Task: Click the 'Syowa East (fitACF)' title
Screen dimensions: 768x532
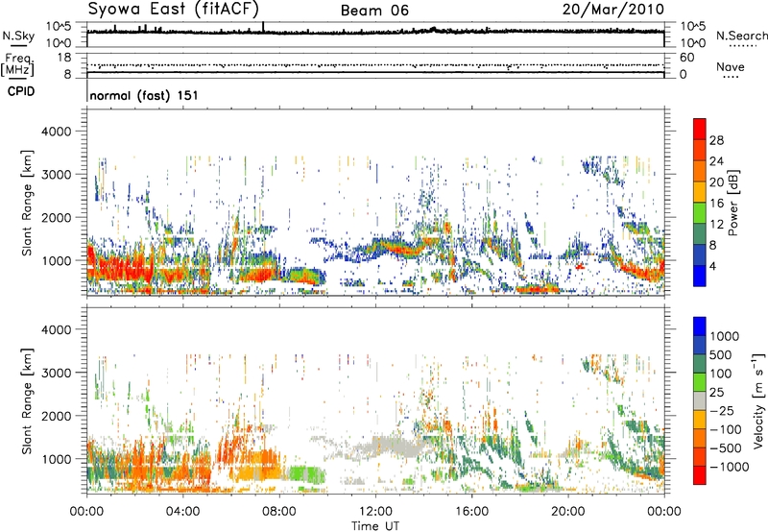Action: (174, 10)
